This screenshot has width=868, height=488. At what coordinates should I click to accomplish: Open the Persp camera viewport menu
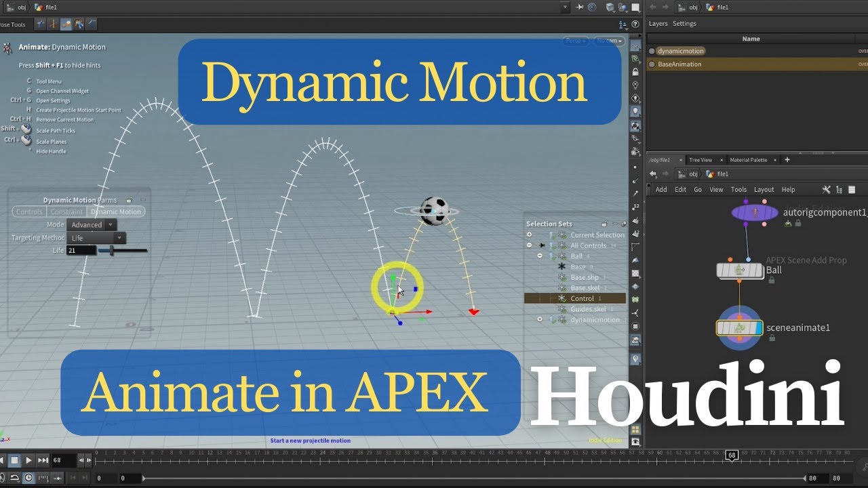click(x=576, y=41)
